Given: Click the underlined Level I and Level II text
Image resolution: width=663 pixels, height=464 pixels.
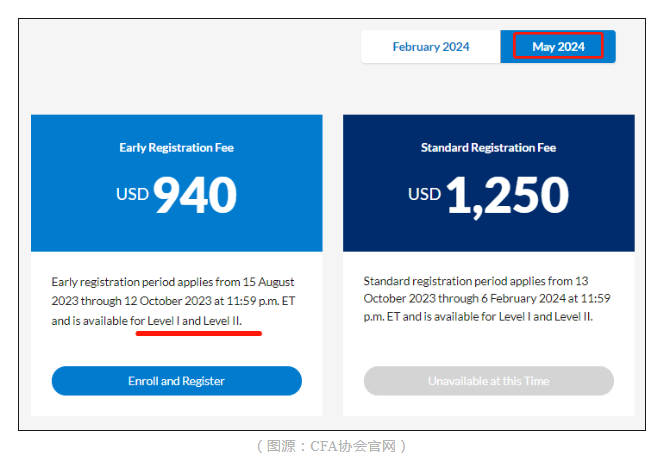Looking at the screenshot, I should pyautogui.click(x=194, y=320).
